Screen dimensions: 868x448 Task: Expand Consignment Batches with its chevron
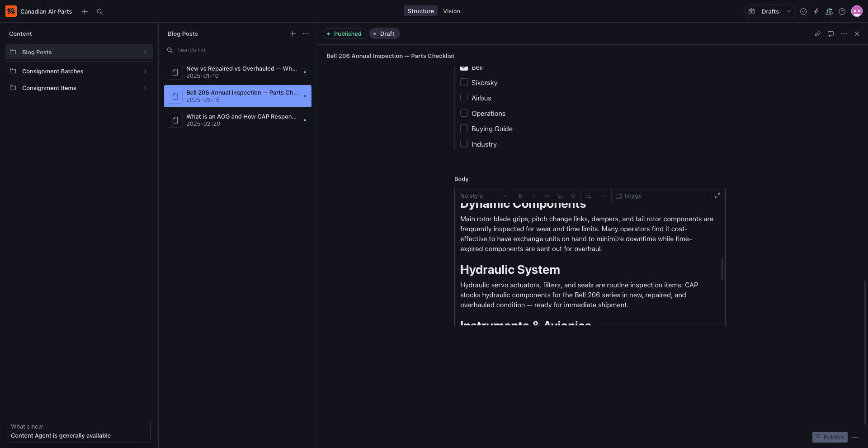145,71
